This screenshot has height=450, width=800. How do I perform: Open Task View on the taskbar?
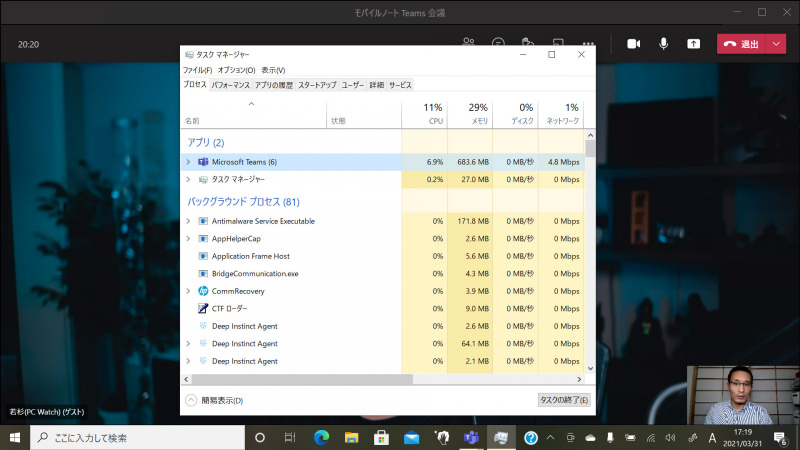click(290, 438)
